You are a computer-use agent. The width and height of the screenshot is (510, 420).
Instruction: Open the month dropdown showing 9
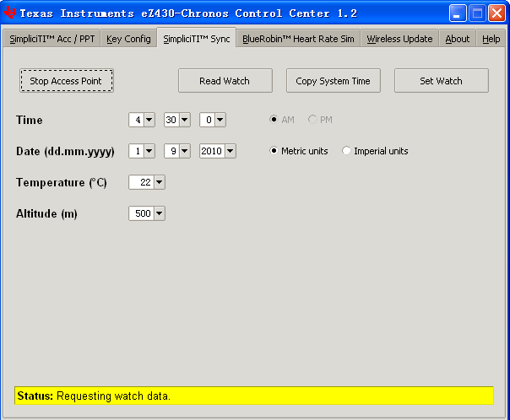click(185, 151)
